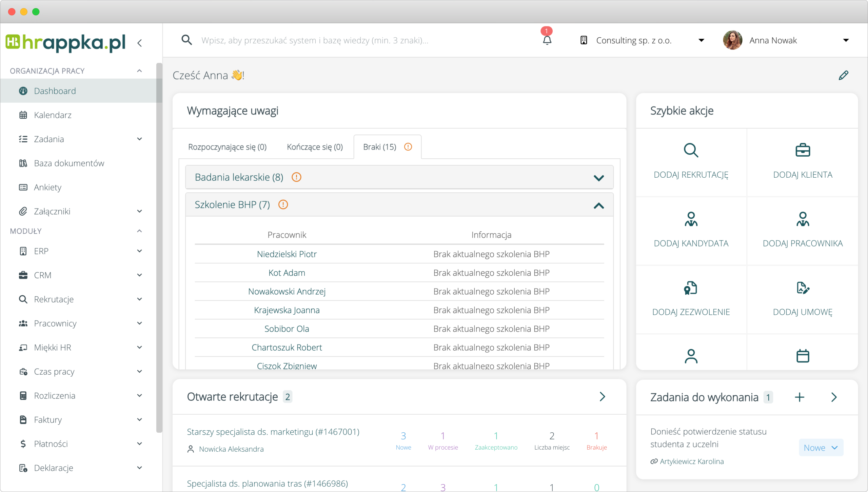Go to all open recruitments arrow
Image resolution: width=868 pixels, height=492 pixels.
[x=602, y=396]
